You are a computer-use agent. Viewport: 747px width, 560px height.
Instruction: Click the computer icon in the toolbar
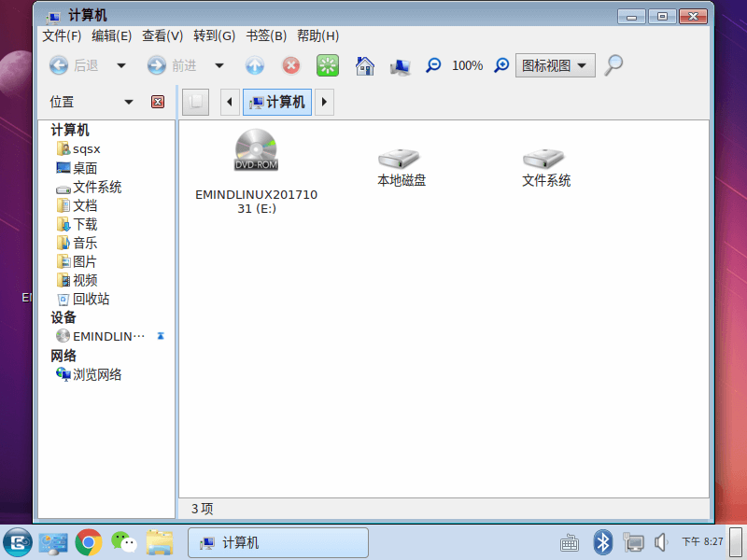401,65
